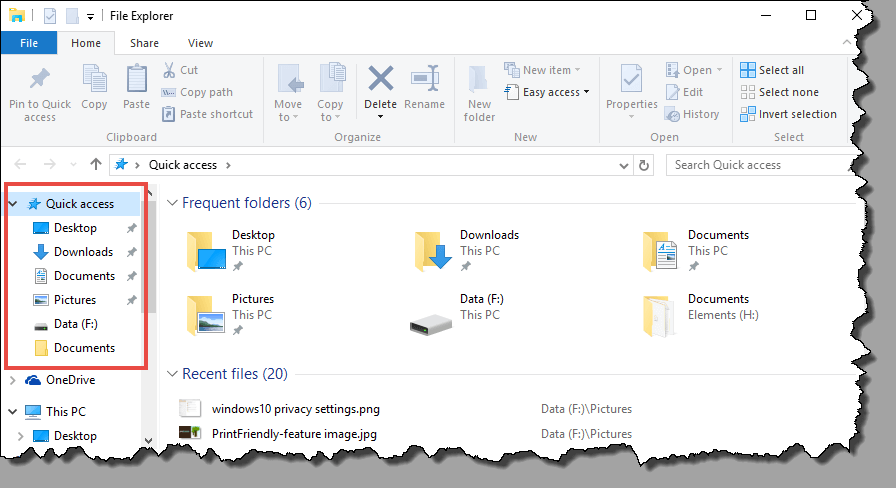Select Data (F:) in the navigation pane
This screenshot has height=488, width=896.
(75, 324)
